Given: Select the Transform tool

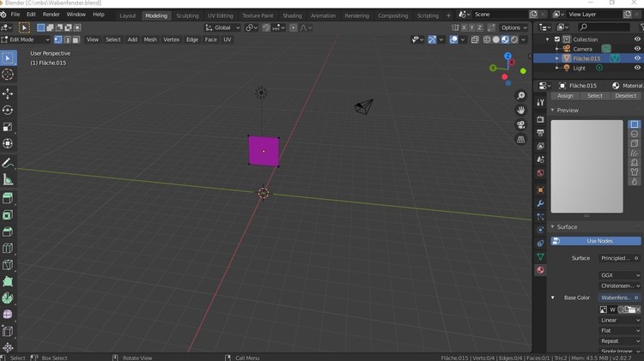Looking at the screenshot, I should [8, 143].
